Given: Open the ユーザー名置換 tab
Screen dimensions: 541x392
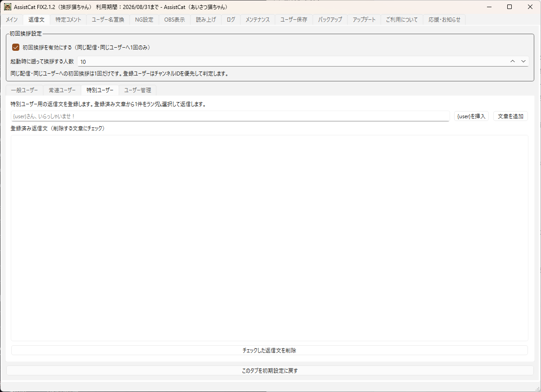Looking at the screenshot, I should pos(108,20).
